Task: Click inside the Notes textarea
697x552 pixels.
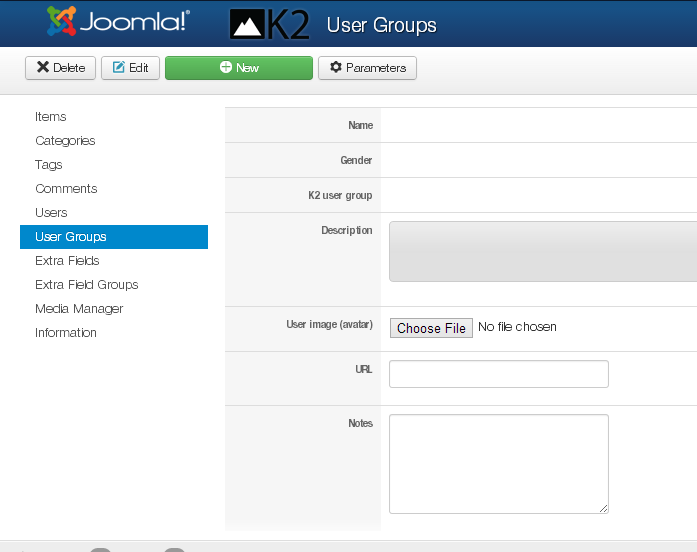Action: [499, 464]
